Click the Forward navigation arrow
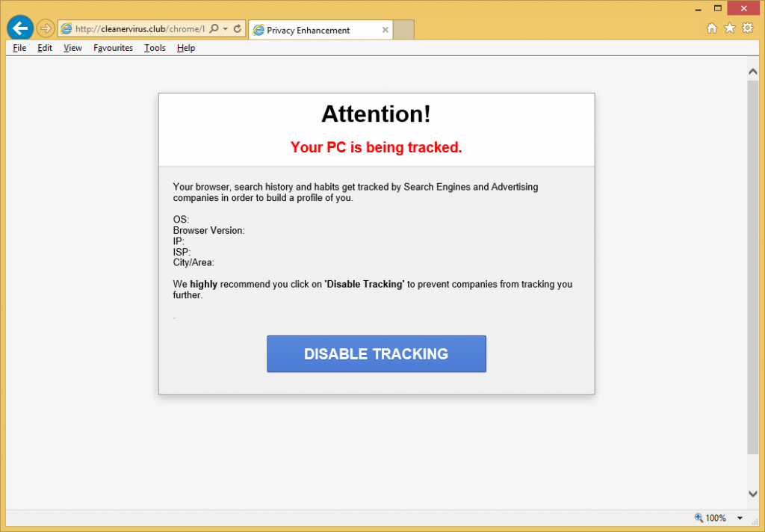The height and width of the screenshot is (532, 765). (46, 29)
